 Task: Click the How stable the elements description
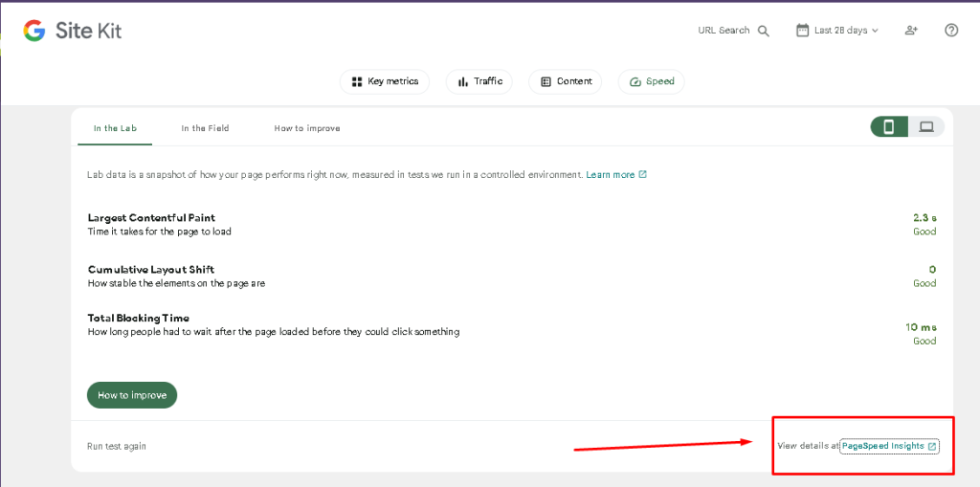[x=176, y=284]
